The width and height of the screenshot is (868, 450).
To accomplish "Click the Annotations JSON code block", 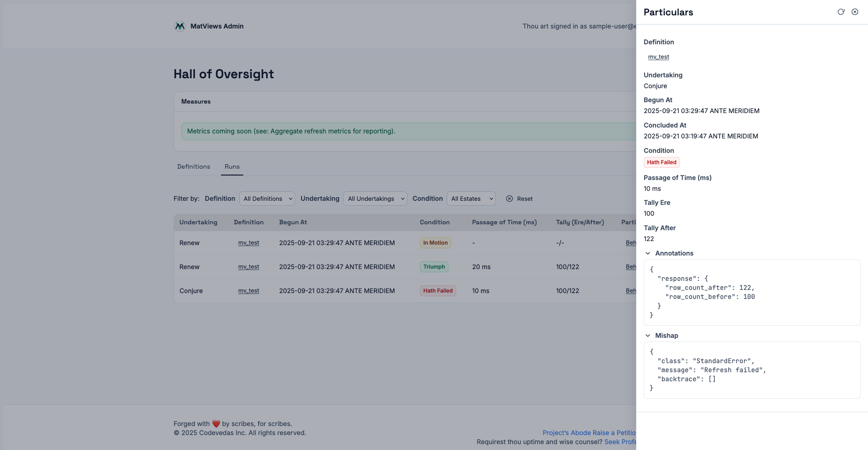I will 752,292.
